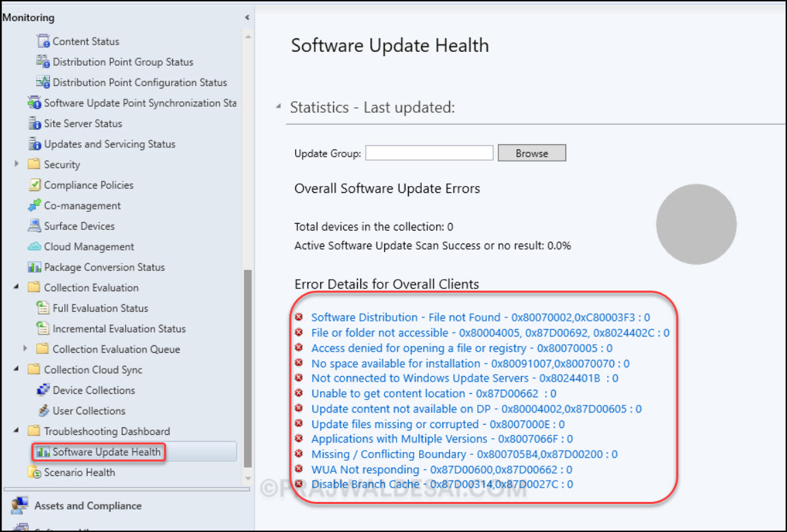Collapse the Collection Cloud Sync arrow
787x532 pixels.
coord(16,369)
